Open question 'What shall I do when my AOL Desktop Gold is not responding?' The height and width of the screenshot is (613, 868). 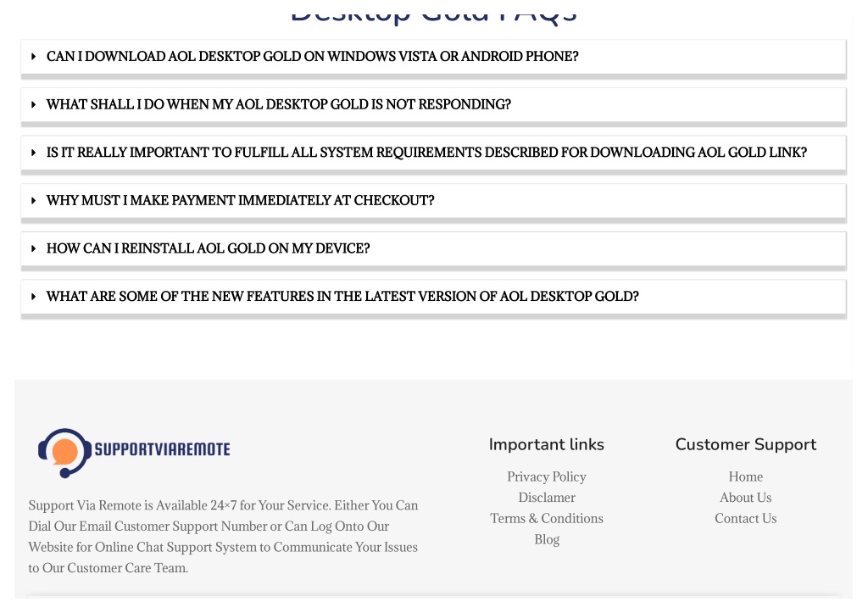pyautogui.click(x=278, y=104)
